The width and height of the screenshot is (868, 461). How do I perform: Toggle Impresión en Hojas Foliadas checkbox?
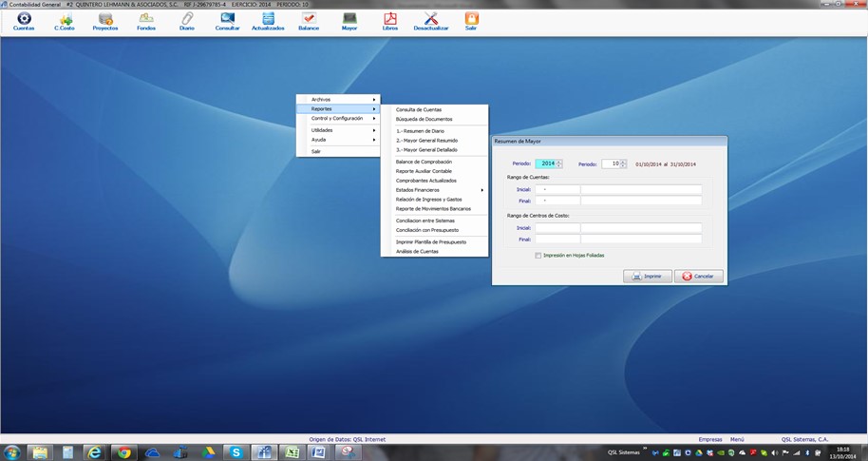[x=538, y=256]
